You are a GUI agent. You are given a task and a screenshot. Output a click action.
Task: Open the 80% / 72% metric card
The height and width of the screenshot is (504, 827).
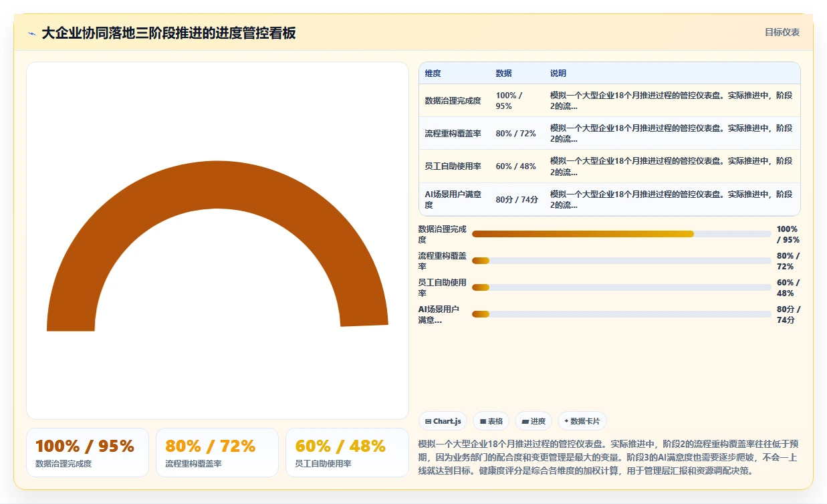(x=217, y=453)
